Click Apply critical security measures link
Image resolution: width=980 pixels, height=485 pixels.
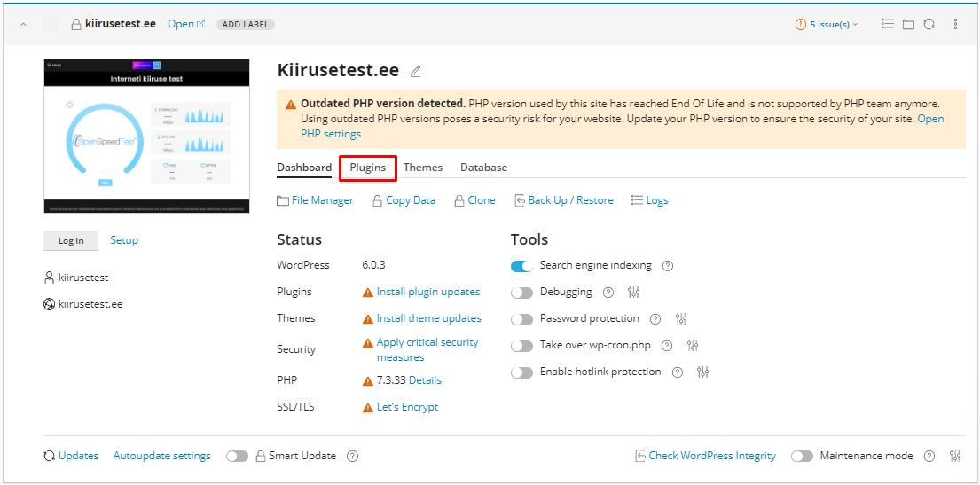coord(427,350)
